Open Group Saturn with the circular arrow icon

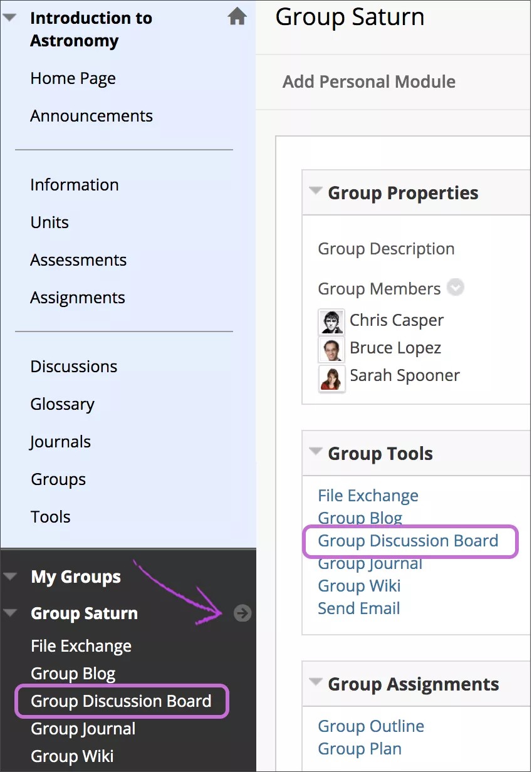point(242,613)
